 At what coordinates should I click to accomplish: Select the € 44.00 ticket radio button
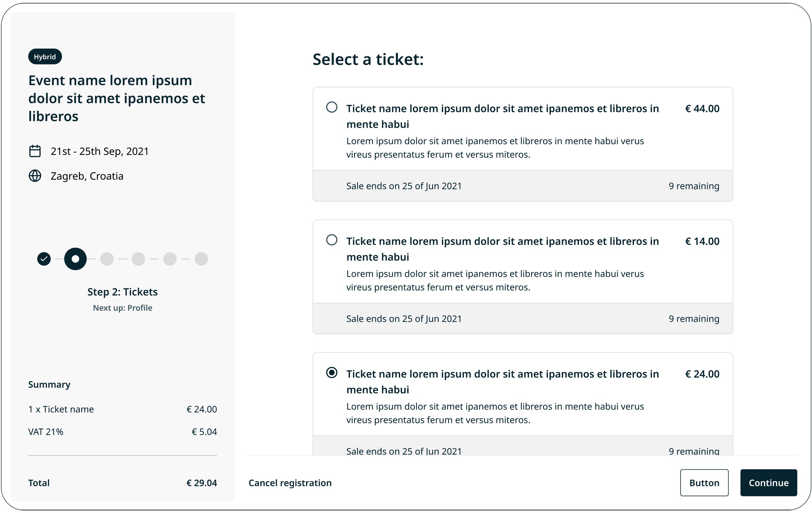coord(332,107)
